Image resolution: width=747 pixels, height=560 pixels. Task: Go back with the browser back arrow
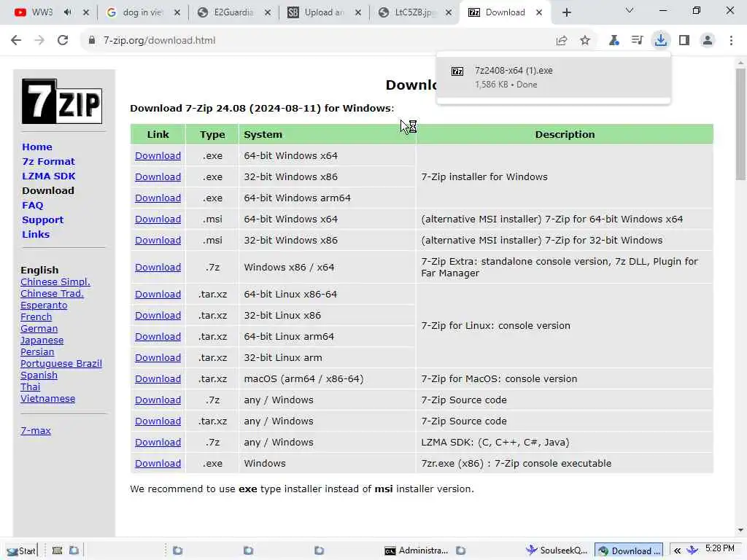coord(16,41)
